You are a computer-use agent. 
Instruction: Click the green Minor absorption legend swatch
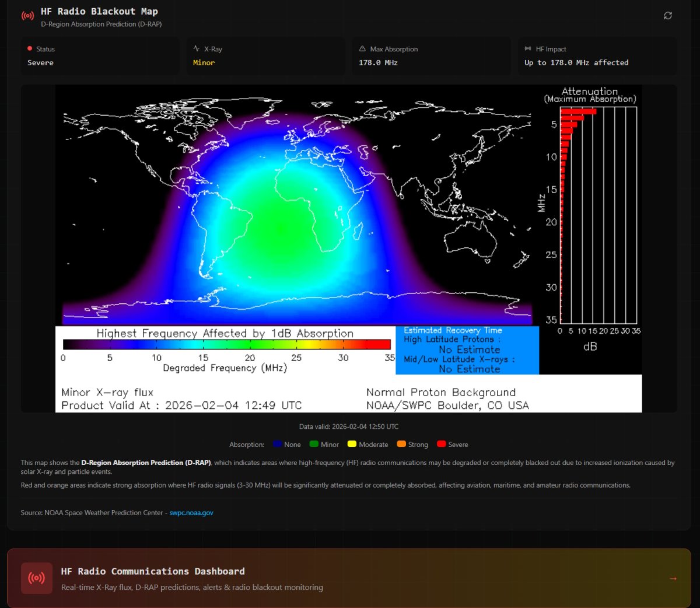click(314, 444)
